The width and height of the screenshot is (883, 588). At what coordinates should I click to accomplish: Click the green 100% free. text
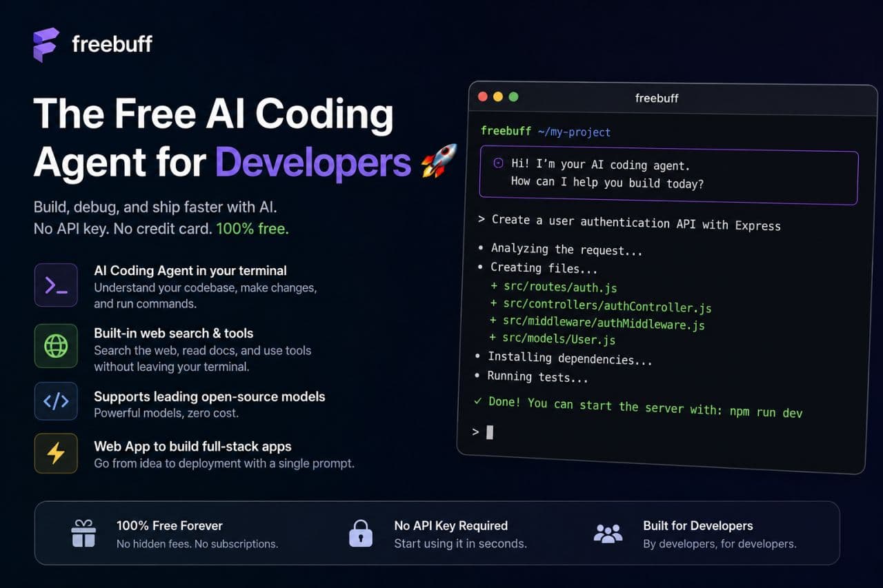pyautogui.click(x=252, y=229)
